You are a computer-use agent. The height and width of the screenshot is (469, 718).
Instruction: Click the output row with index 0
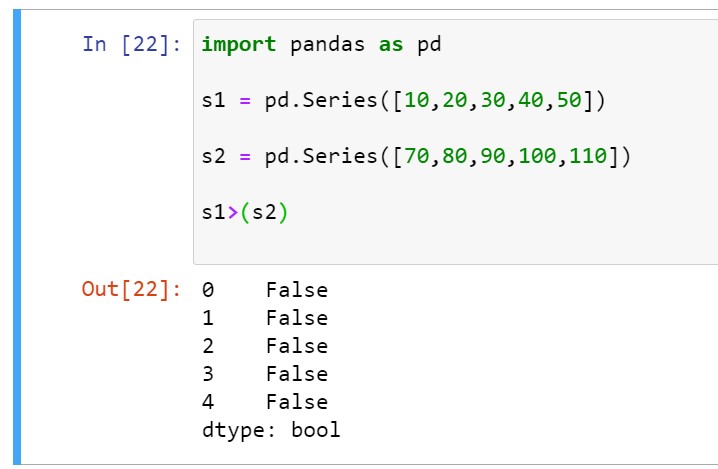pyautogui.click(x=264, y=290)
